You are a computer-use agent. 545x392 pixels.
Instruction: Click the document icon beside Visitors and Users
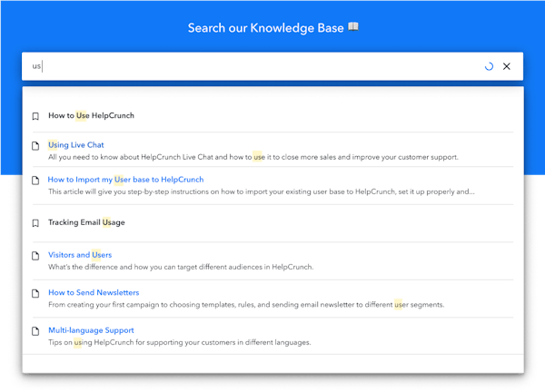[35, 256]
